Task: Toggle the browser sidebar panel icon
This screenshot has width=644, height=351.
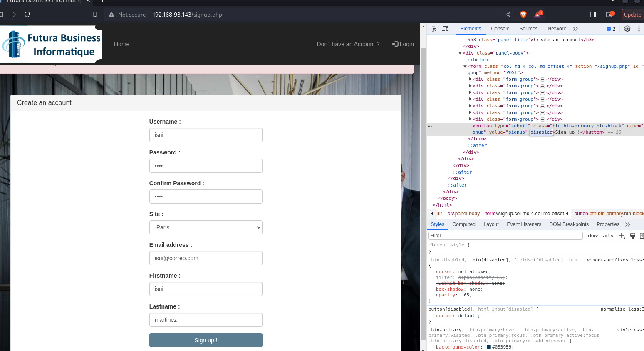Action: (x=593, y=15)
